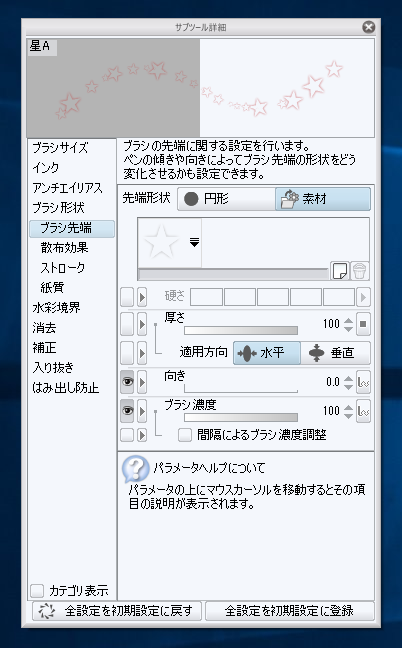402x648 pixels.
Task: Click the trash can delete material icon
Action: click(359, 271)
